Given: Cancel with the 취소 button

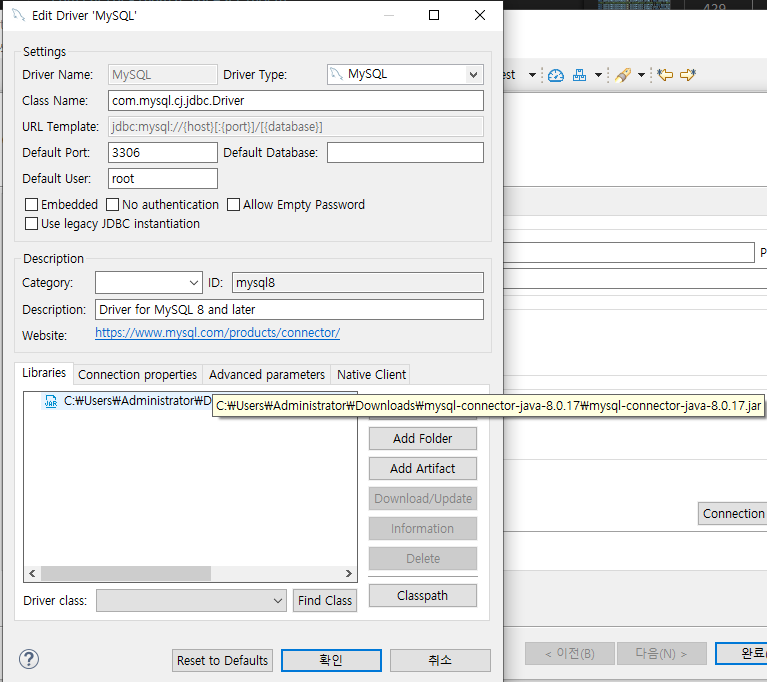Looking at the screenshot, I should click(440, 660).
